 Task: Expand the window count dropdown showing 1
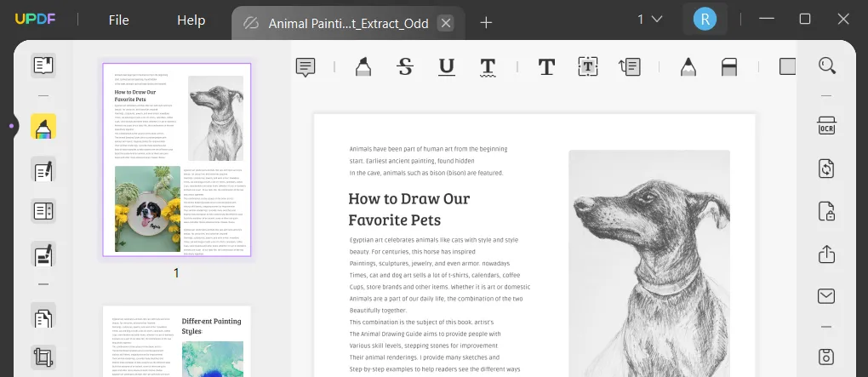click(x=649, y=20)
